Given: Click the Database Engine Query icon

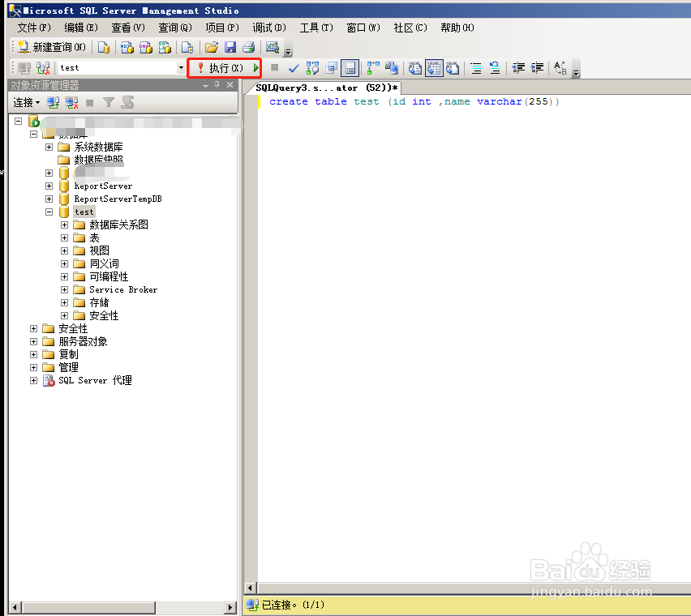Looking at the screenshot, I should pos(104,47).
